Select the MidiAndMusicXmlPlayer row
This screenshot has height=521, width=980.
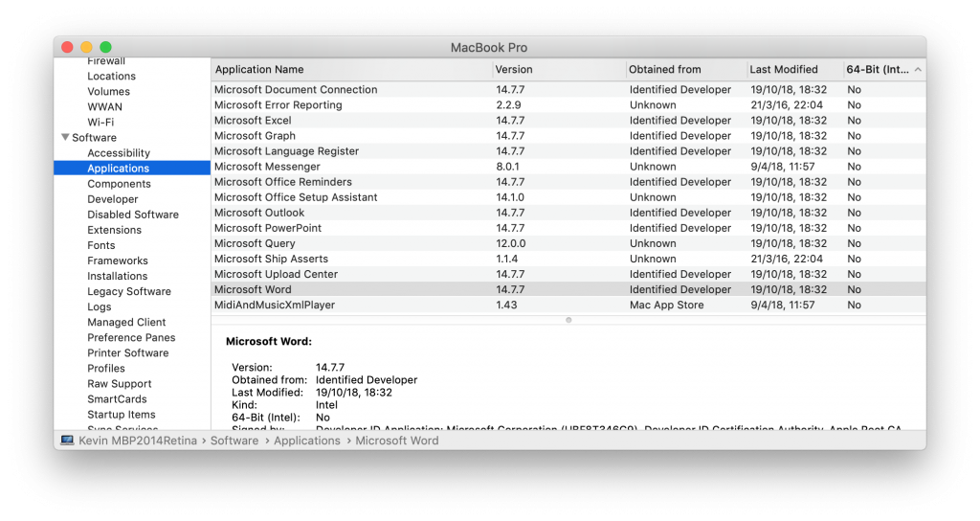point(568,306)
